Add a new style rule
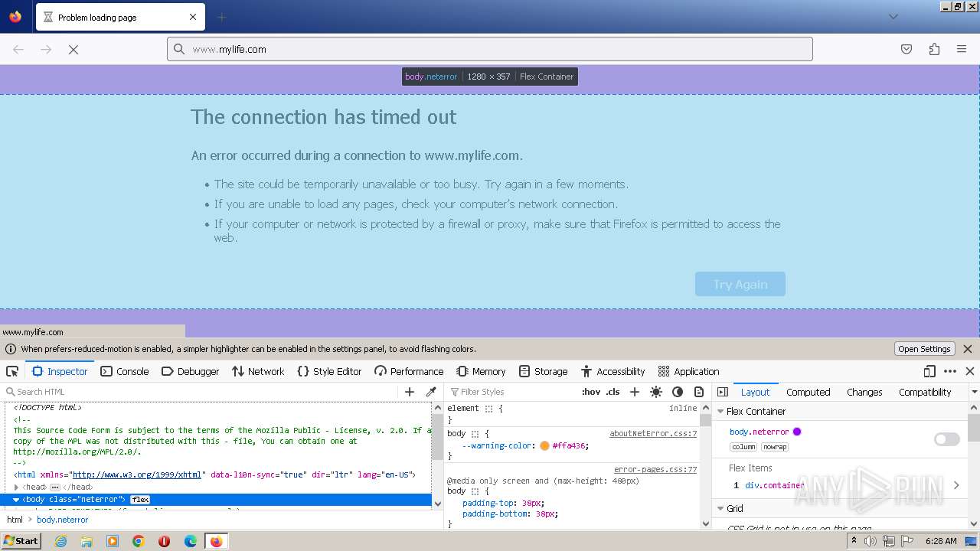Screen dimensions: 980x551 tap(634, 392)
